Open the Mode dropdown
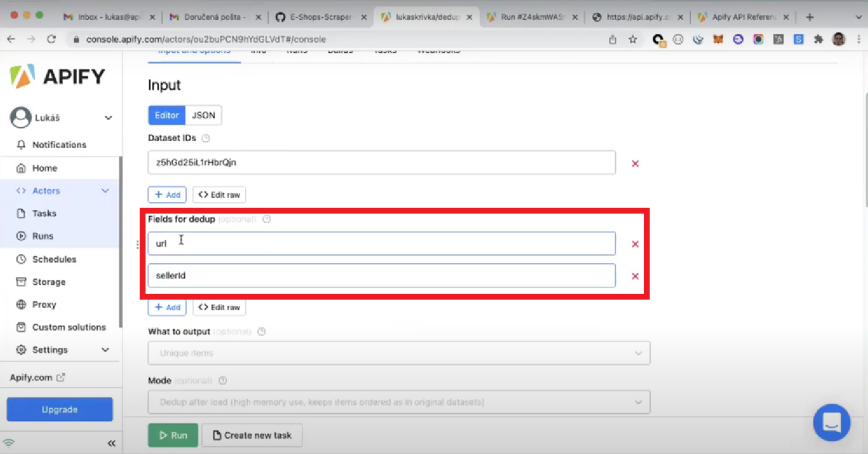The image size is (868, 454). coord(399,402)
